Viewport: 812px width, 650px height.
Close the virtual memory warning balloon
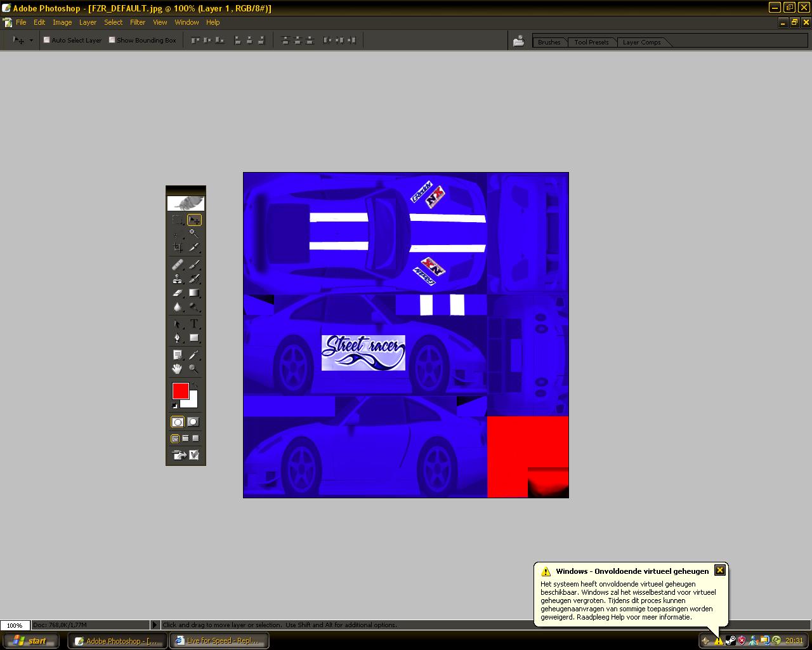pyautogui.click(x=719, y=570)
